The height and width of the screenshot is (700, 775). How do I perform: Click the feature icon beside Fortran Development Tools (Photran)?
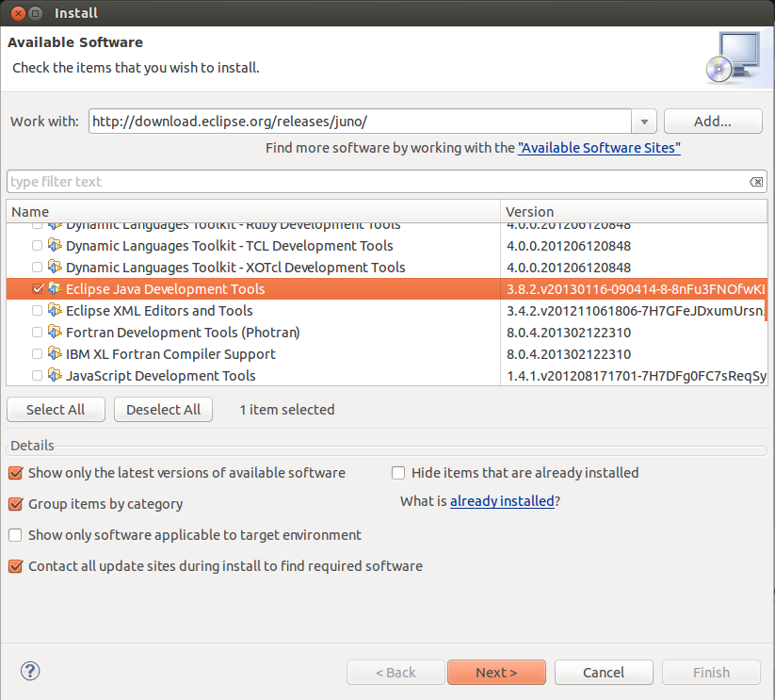point(55,333)
